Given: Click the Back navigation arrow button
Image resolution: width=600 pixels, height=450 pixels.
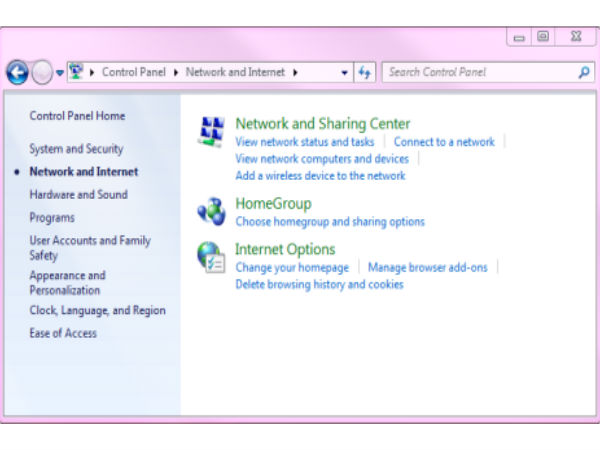Looking at the screenshot, I should pyautogui.click(x=17, y=72).
